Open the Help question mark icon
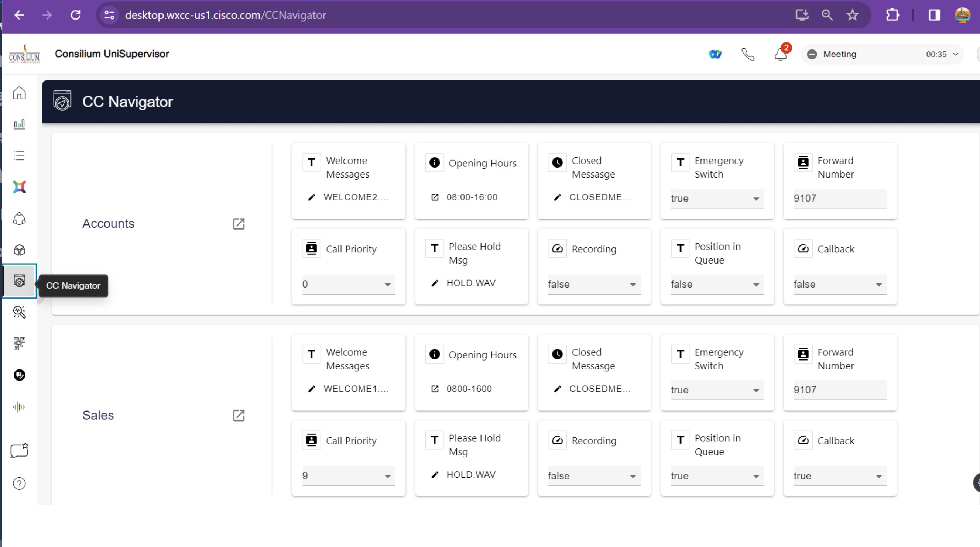Viewport: 980px width, 547px height. (x=19, y=484)
